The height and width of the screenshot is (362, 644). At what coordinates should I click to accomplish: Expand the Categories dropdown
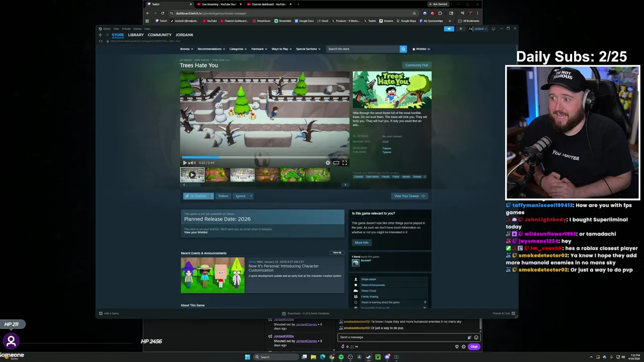[x=238, y=49]
